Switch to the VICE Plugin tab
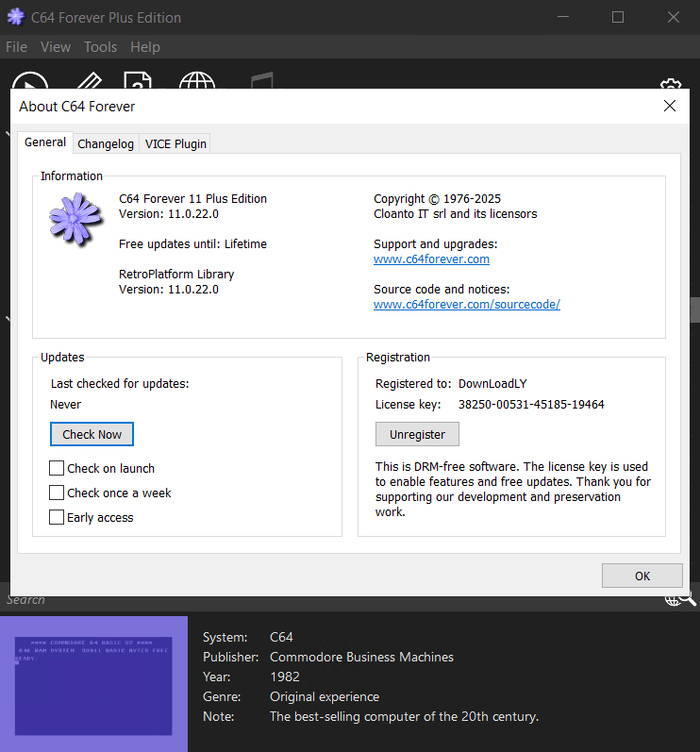 (175, 143)
